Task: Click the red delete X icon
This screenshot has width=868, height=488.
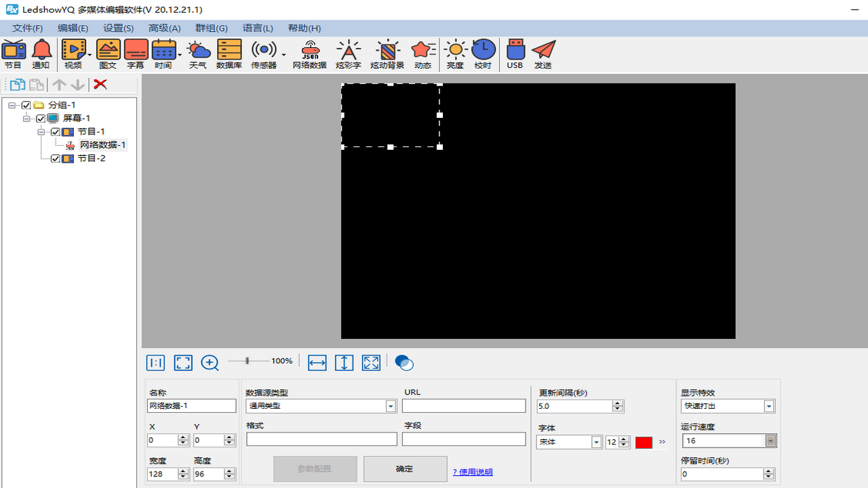Action: (100, 84)
